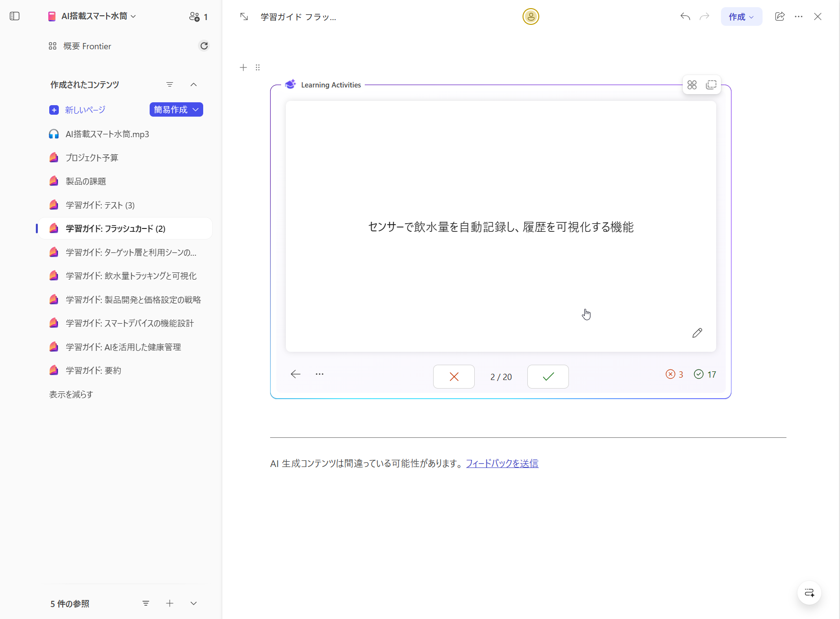The image size is (840, 619).
Task: Edit the flashcard using the pencil icon
Action: point(697,333)
